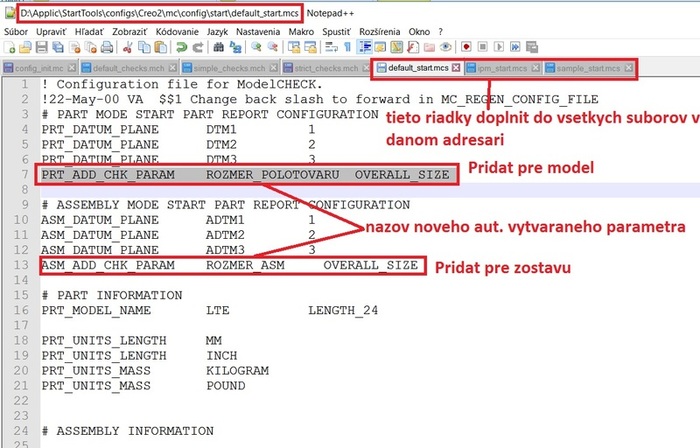Click the New file toolbar icon
Screen dimensions: 700x448
click(10, 48)
